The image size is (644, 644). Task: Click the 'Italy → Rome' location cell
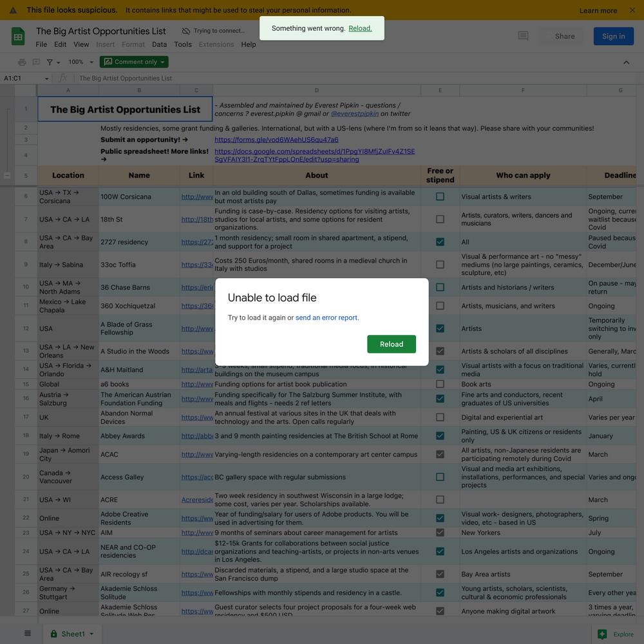[x=68, y=436]
